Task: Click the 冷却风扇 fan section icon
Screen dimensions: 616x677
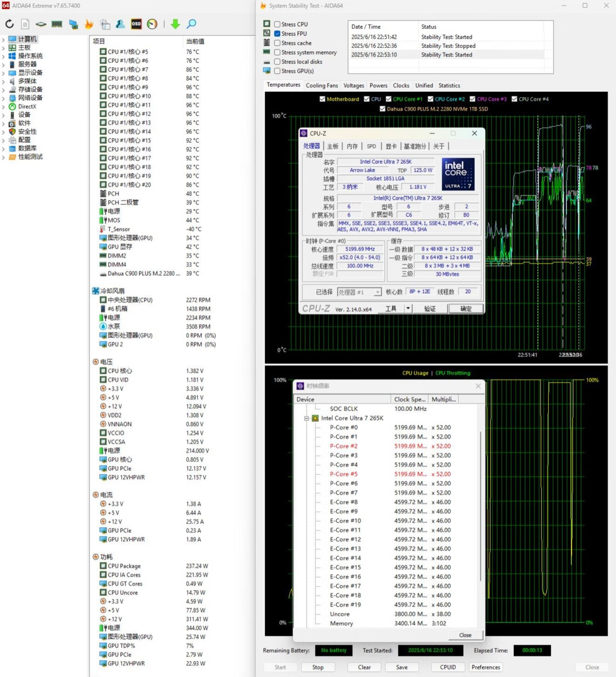Action: pyautogui.click(x=96, y=290)
